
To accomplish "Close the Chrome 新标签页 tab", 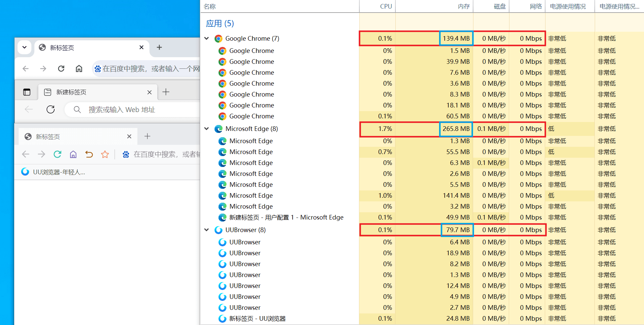I will [141, 47].
